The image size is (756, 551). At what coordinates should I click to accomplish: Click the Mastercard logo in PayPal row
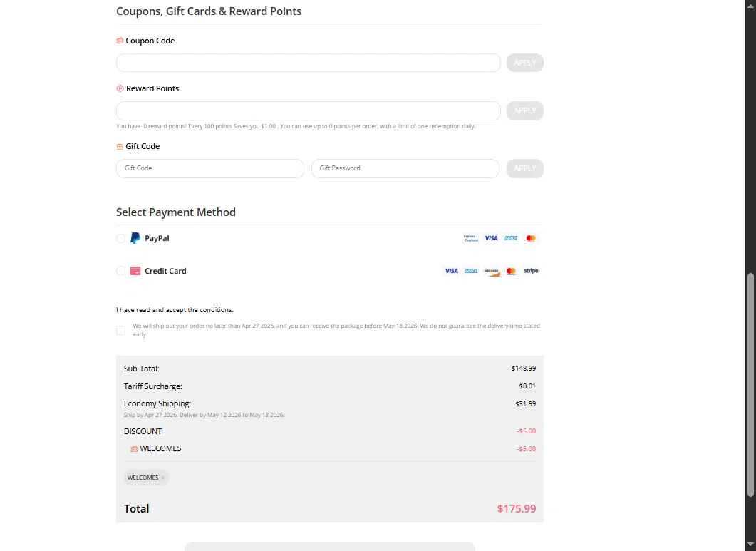[530, 238]
